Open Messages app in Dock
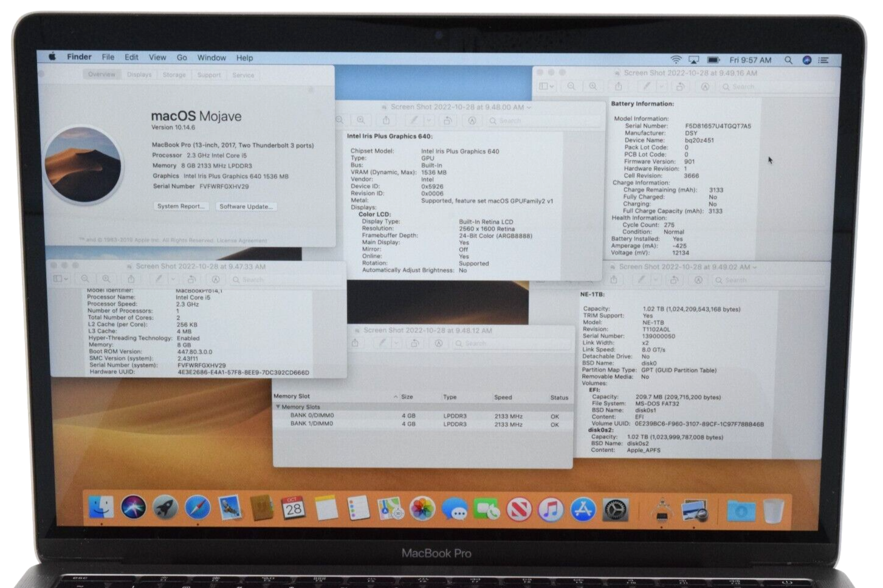Image resolution: width=883 pixels, height=588 pixels. tap(455, 509)
